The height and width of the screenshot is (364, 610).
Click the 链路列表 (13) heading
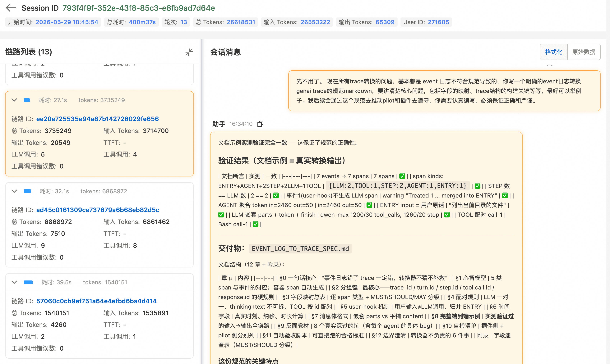click(x=29, y=52)
